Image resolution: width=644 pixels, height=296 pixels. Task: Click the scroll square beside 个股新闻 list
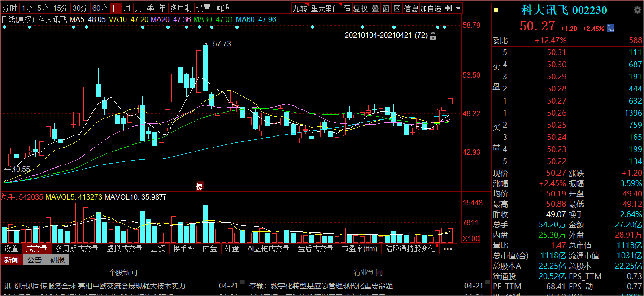[242, 283]
